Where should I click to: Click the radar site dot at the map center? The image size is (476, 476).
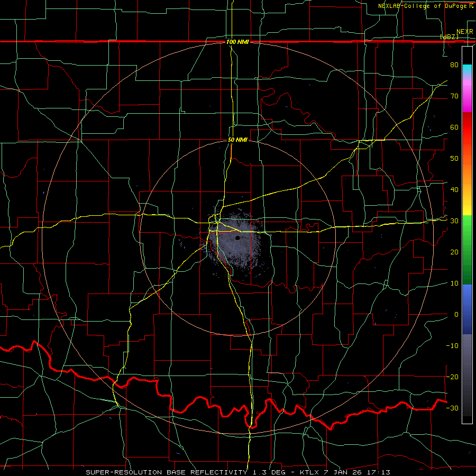point(237,238)
